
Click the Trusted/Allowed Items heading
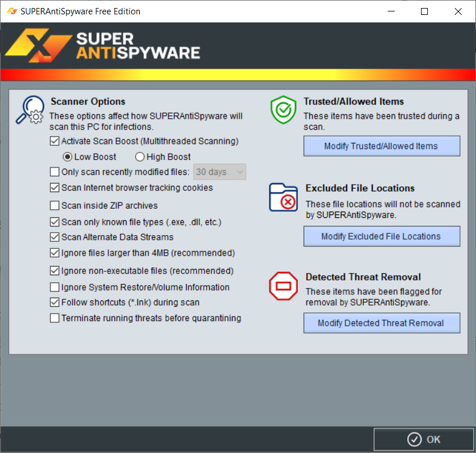click(x=353, y=101)
